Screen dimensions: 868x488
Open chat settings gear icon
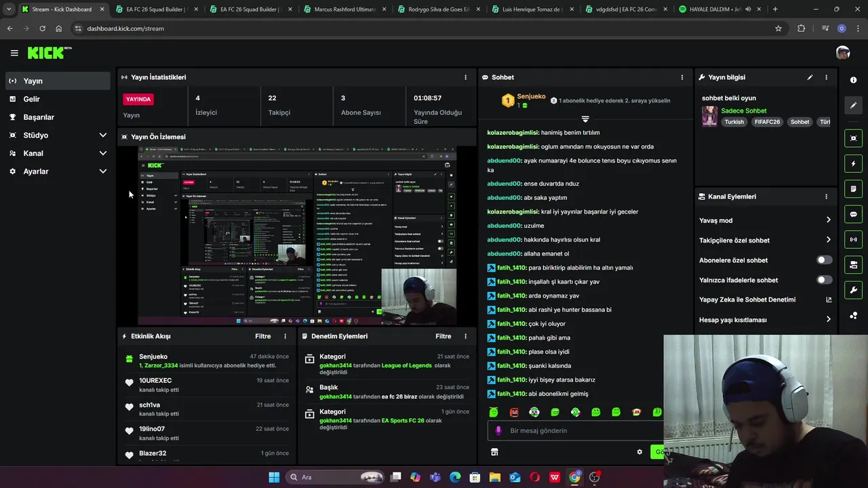coord(639,452)
